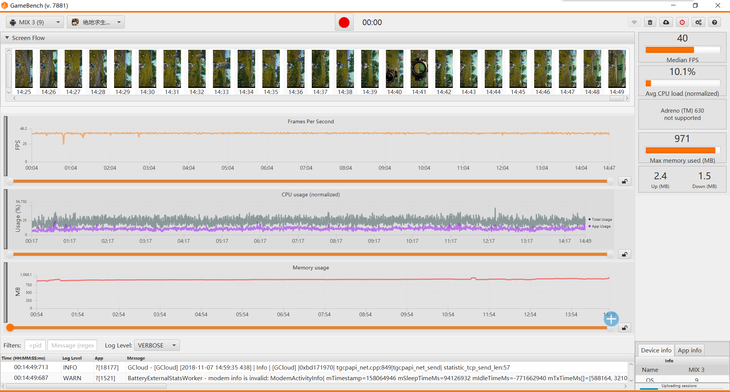Viewport: 730px width, 392px height.
Task: Click the blue plus marker button
Action: pos(611,319)
